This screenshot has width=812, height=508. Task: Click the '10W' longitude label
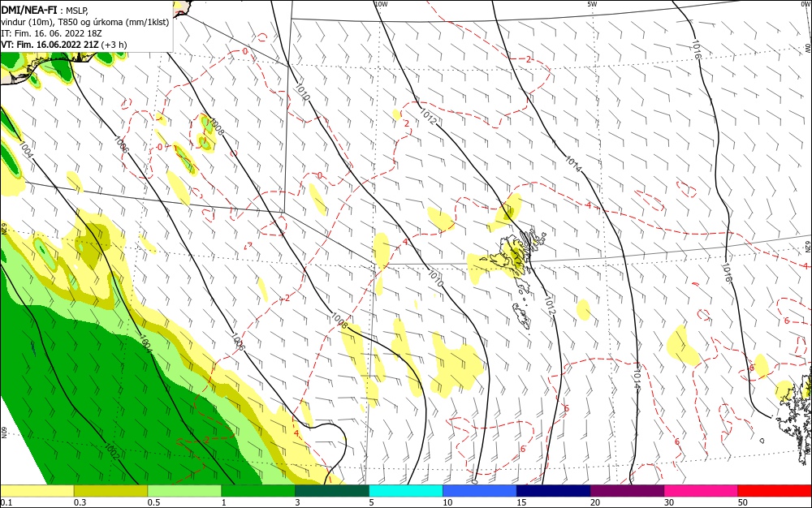point(381,4)
